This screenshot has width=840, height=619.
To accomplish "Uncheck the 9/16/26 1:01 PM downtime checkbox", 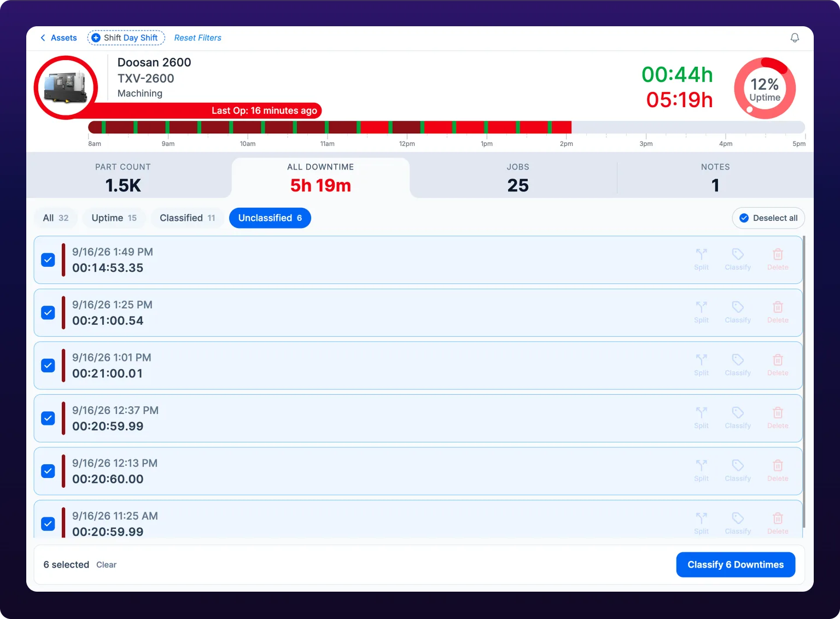I will click(48, 365).
